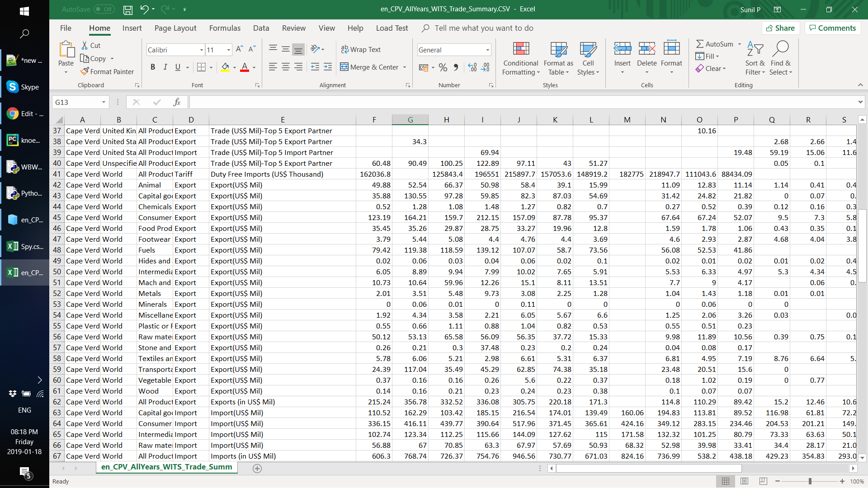Click the Increase Decimal icon
The width and height of the screenshot is (868, 488).
click(472, 67)
